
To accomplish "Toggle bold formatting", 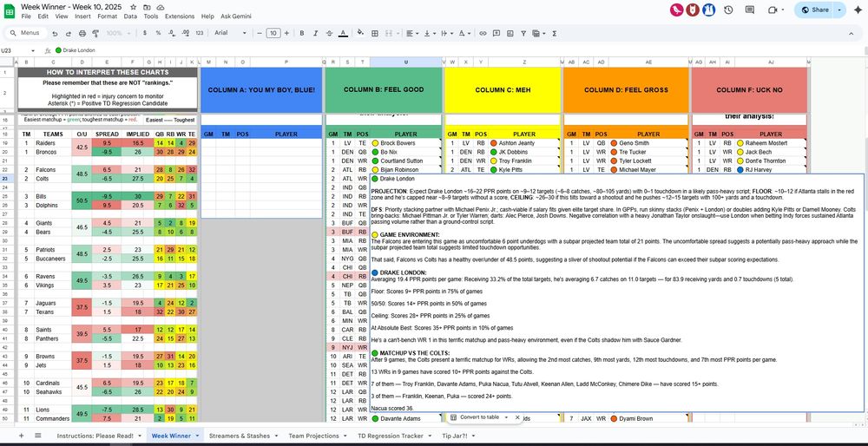I will [302, 33].
